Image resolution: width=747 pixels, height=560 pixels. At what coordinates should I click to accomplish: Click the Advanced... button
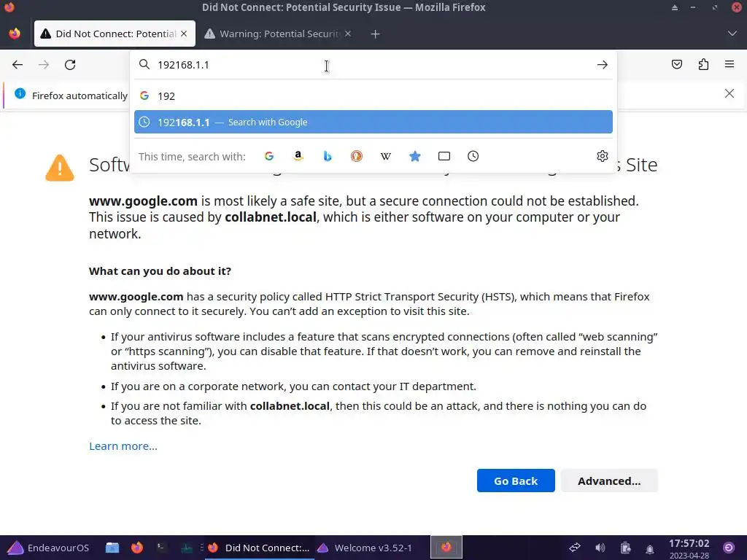coord(609,481)
